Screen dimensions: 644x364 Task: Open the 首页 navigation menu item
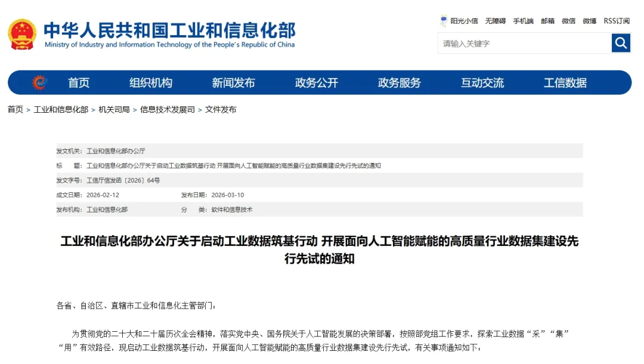[79, 83]
